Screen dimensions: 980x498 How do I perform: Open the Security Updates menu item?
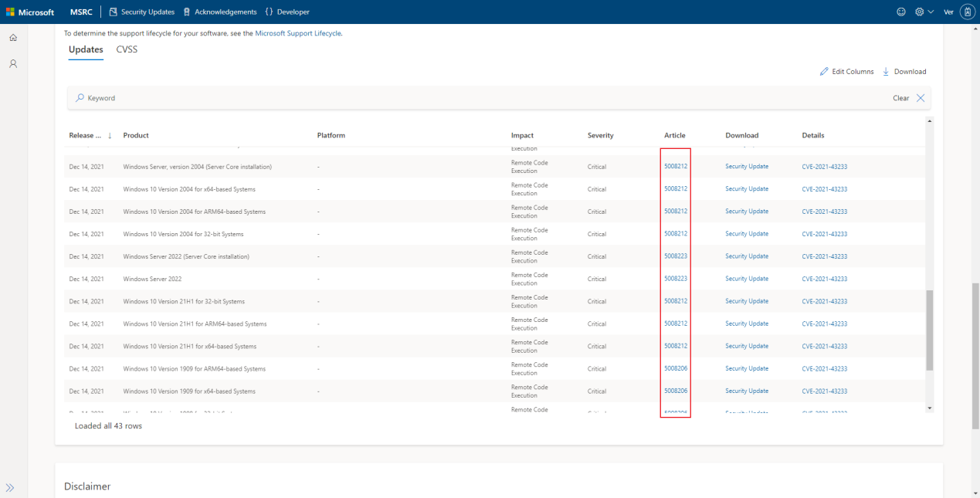click(x=142, y=12)
